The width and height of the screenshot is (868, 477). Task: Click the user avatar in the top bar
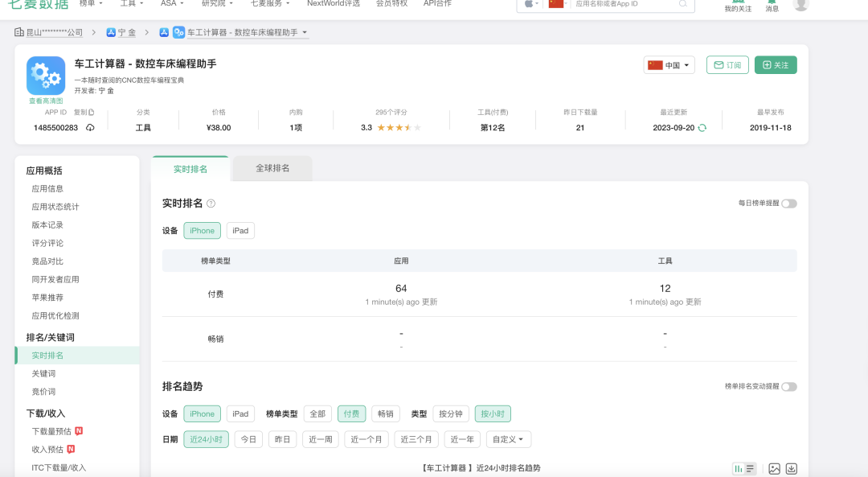[800, 5]
